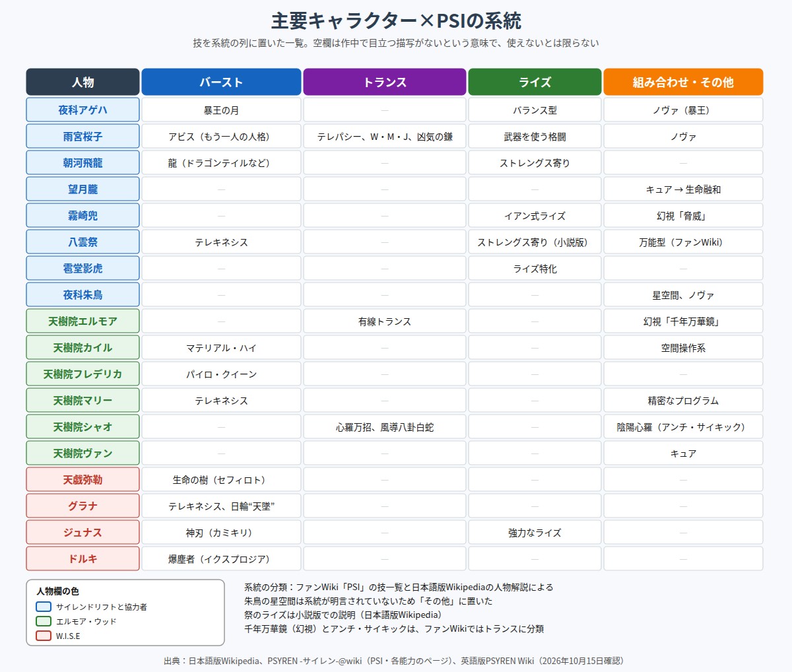Click the 有線トランス cell

(385, 321)
